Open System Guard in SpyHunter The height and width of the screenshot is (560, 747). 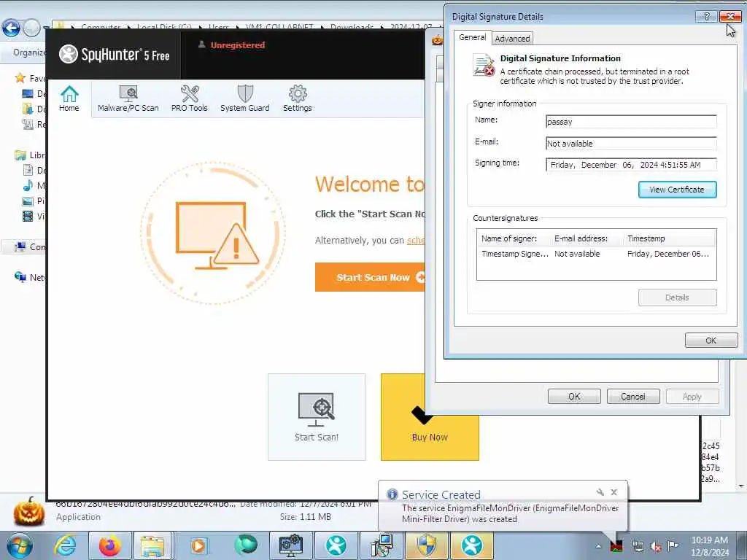245,99
